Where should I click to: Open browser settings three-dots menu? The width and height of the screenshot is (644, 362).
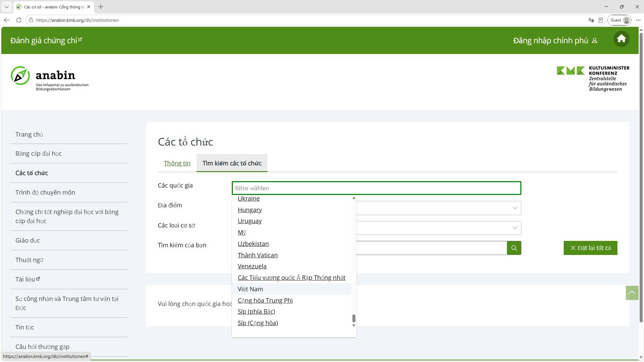(x=638, y=20)
